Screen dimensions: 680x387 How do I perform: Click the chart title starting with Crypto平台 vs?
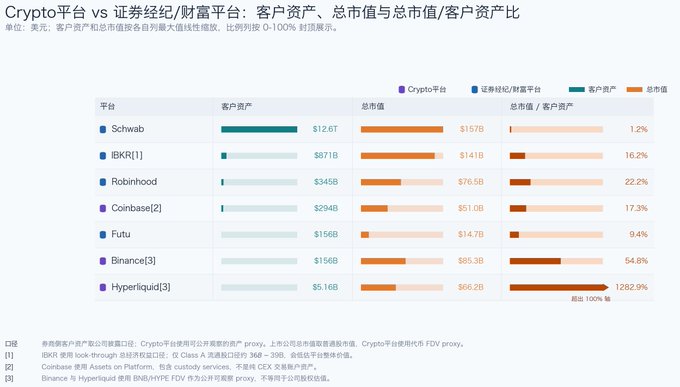[262, 12]
